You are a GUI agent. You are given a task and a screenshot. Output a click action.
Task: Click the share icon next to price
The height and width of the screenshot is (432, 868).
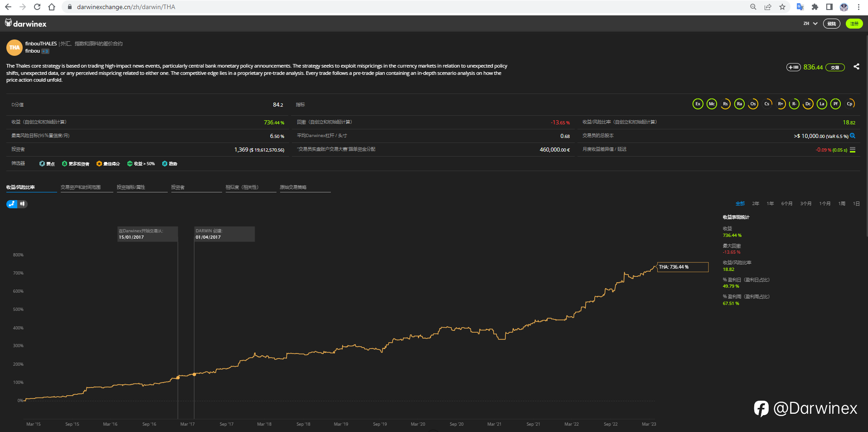(x=856, y=67)
